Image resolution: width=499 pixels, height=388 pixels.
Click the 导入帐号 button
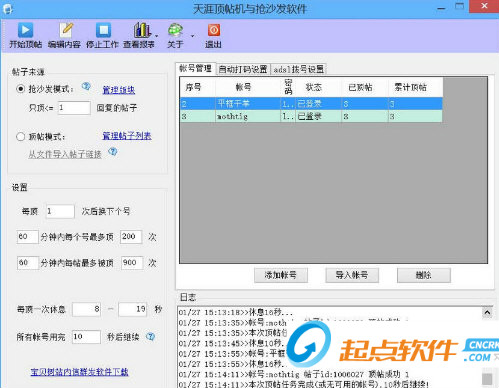tap(352, 275)
